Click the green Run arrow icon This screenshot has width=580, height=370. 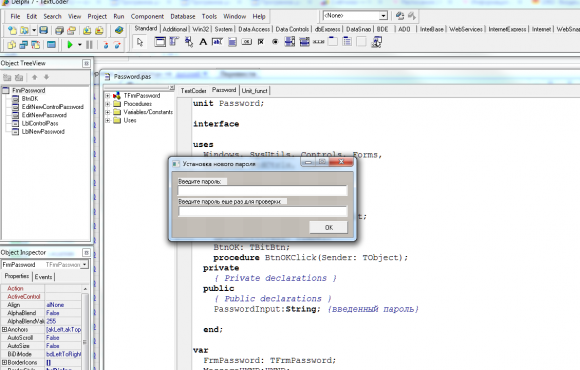coord(70,45)
